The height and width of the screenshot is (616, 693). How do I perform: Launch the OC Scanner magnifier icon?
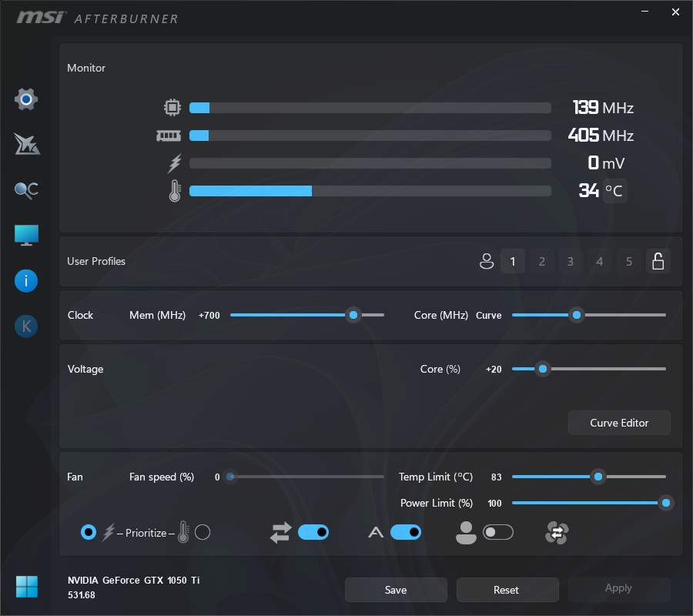[x=26, y=190]
